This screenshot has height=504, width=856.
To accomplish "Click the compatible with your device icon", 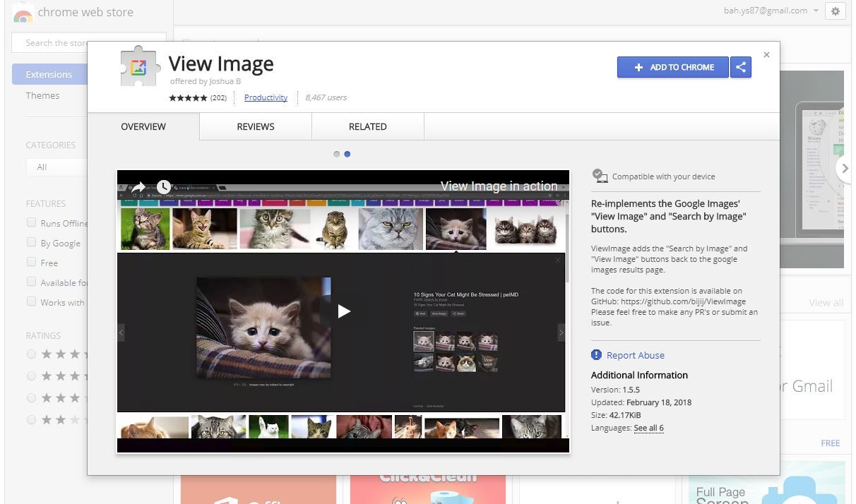I will coord(600,176).
